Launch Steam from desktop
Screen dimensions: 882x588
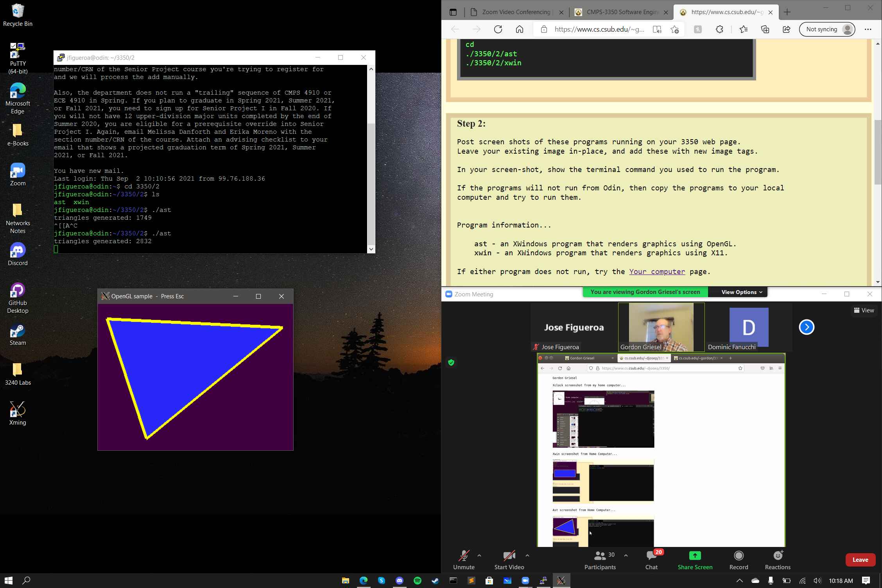point(18,335)
